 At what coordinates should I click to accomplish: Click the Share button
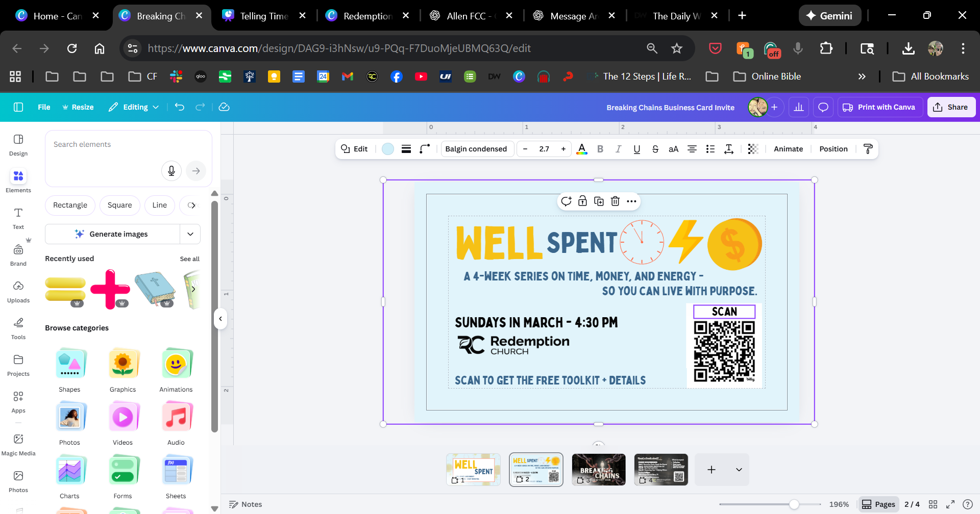951,107
